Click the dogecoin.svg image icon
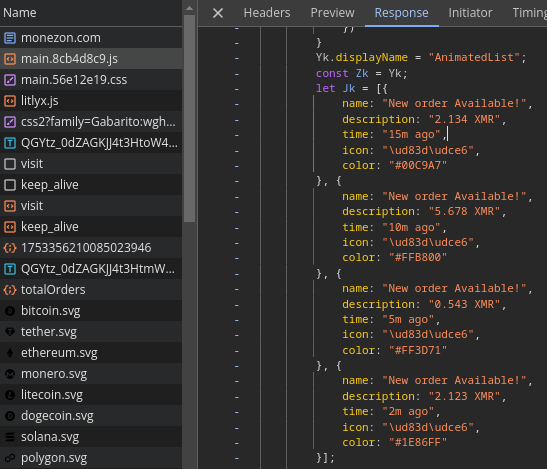 (x=10, y=416)
